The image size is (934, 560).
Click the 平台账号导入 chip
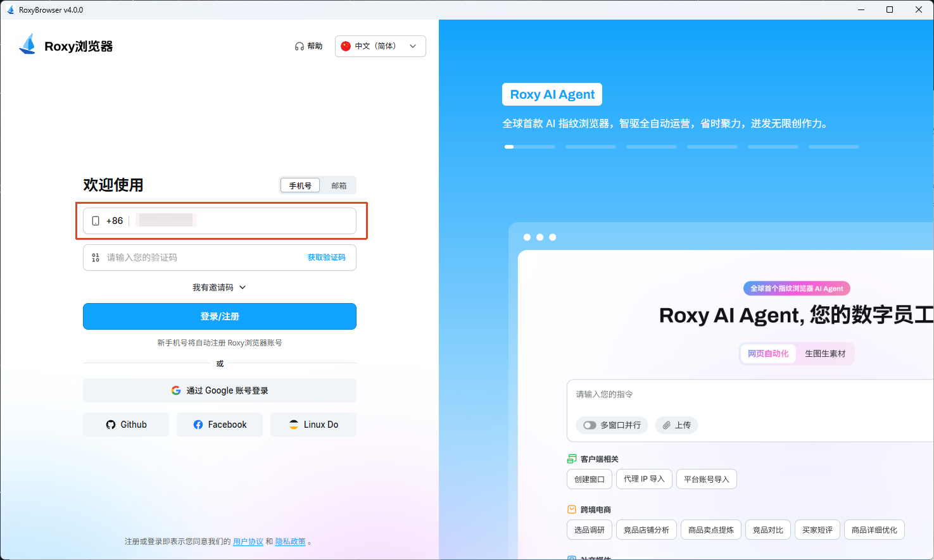pos(707,479)
